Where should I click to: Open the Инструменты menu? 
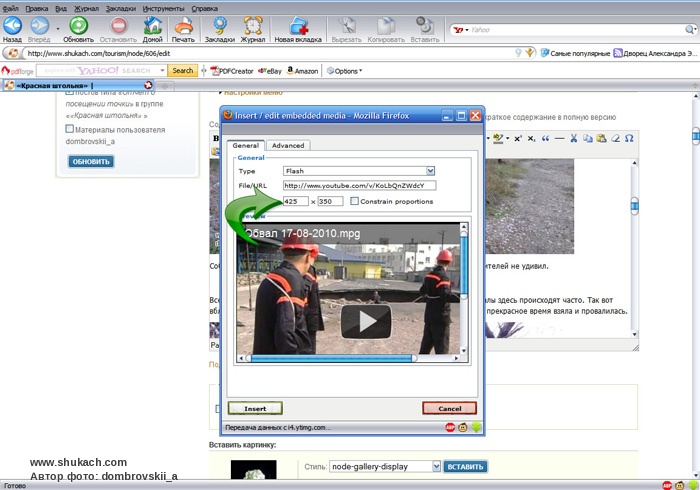pyautogui.click(x=163, y=8)
